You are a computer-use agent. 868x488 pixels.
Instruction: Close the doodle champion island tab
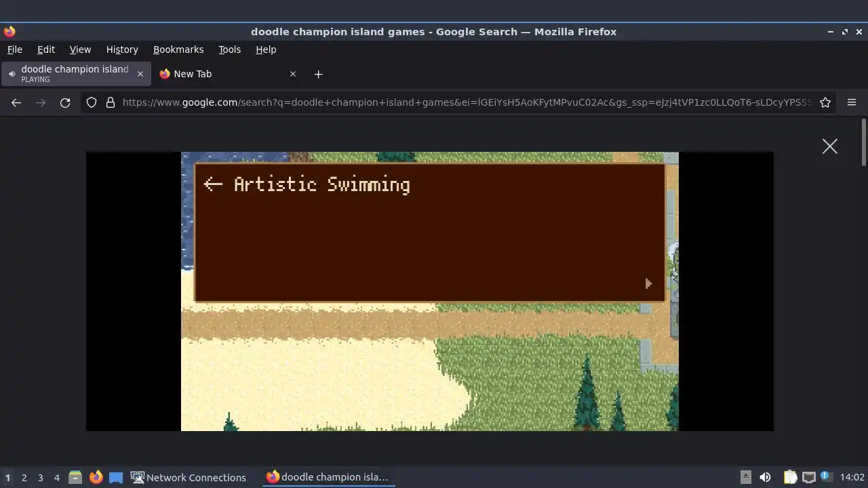click(x=140, y=74)
